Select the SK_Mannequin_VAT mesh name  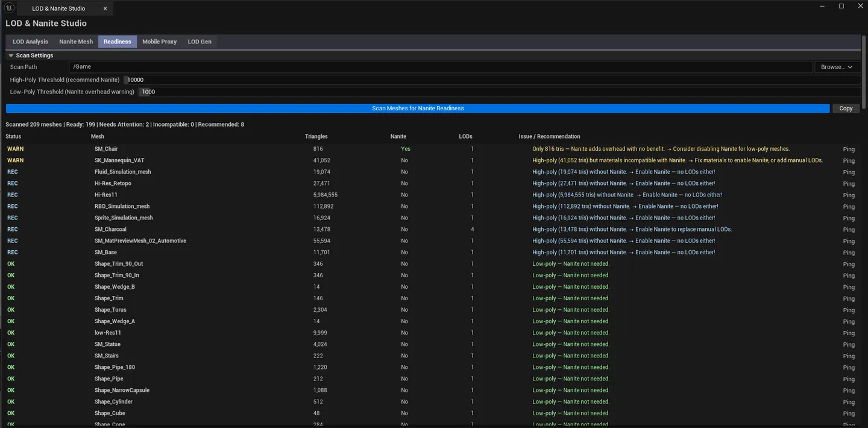click(x=119, y=160)
